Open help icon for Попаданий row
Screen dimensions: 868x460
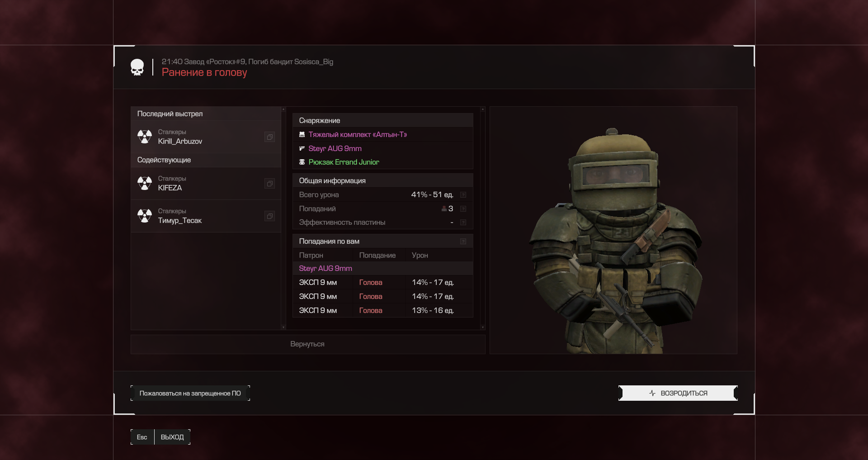463,209
